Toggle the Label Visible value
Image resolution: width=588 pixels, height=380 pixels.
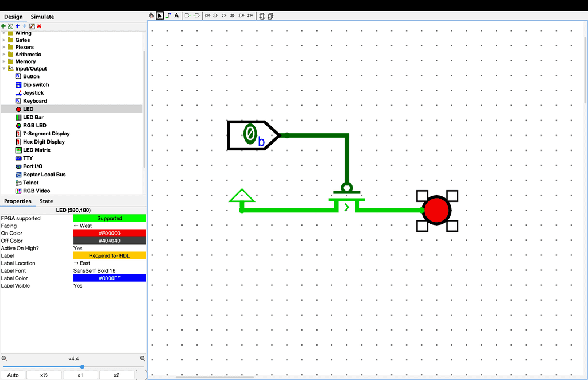109,286
